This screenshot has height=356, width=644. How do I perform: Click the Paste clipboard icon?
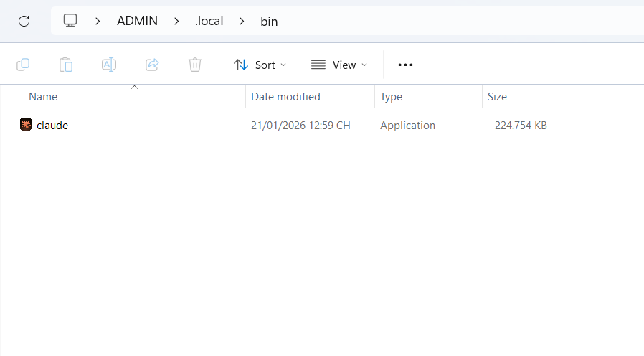[x=66, y=65]
